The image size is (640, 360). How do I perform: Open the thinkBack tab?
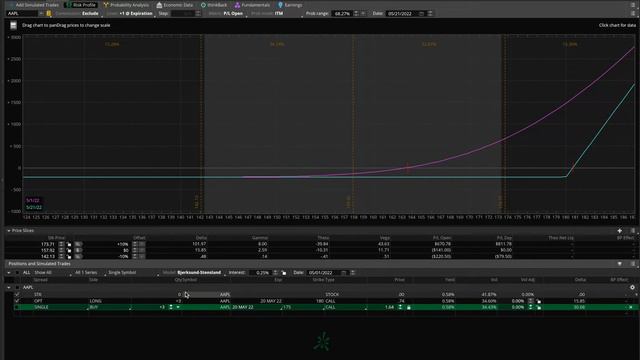tap(214, 5)
